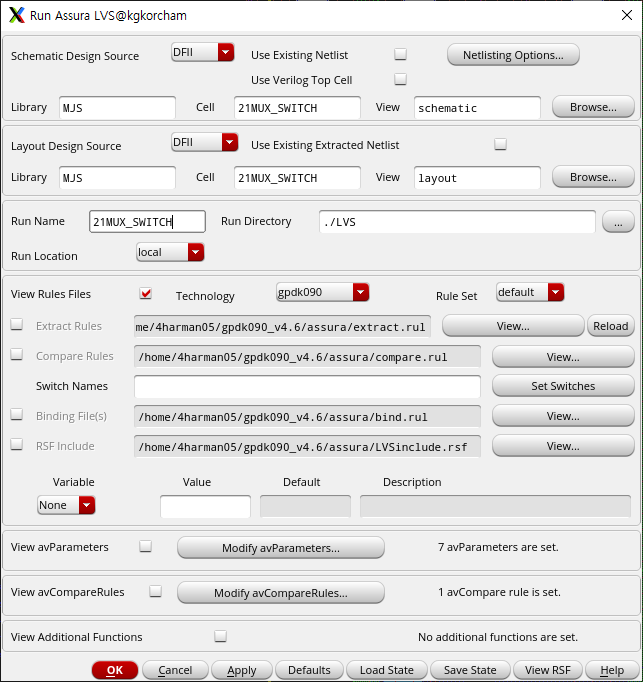The width and height of the screenshot is (643, 682).
Task: Open Layout Design Source dropdown
Action: [x=204, y=142]
